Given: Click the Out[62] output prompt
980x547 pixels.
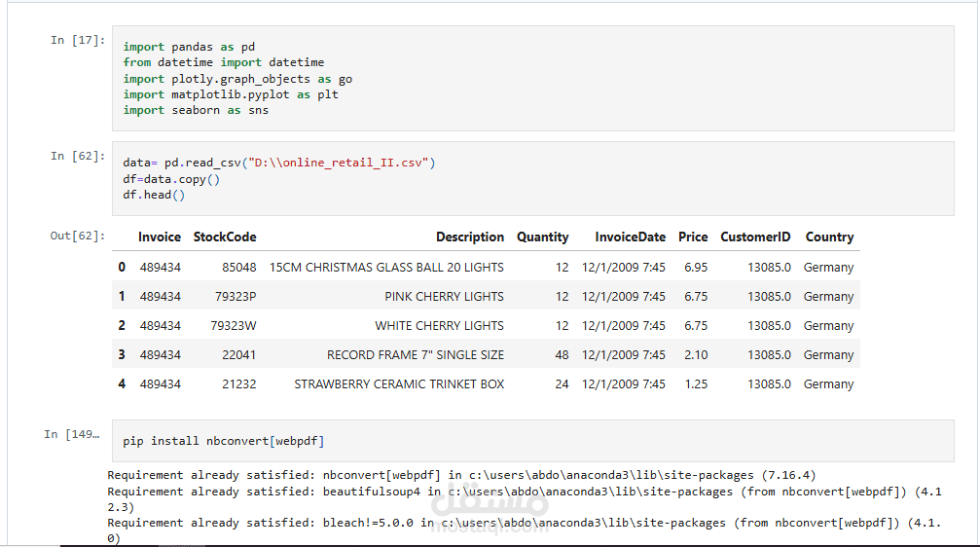Looking at the screenshot, I should (77, 236).
